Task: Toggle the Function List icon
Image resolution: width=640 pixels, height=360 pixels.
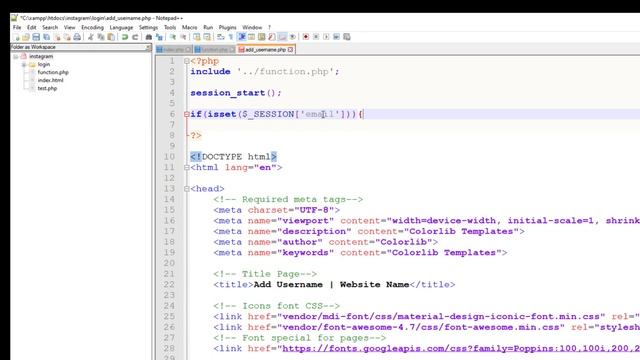Action: point(272,37)
